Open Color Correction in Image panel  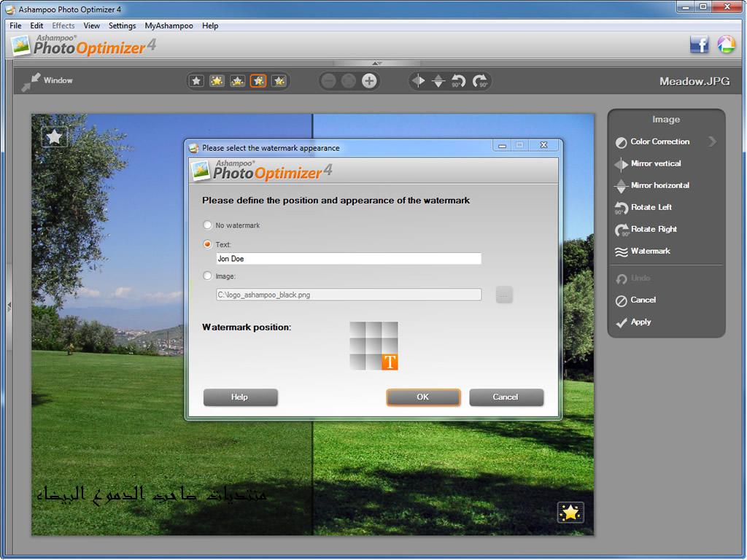coord(659,141)
